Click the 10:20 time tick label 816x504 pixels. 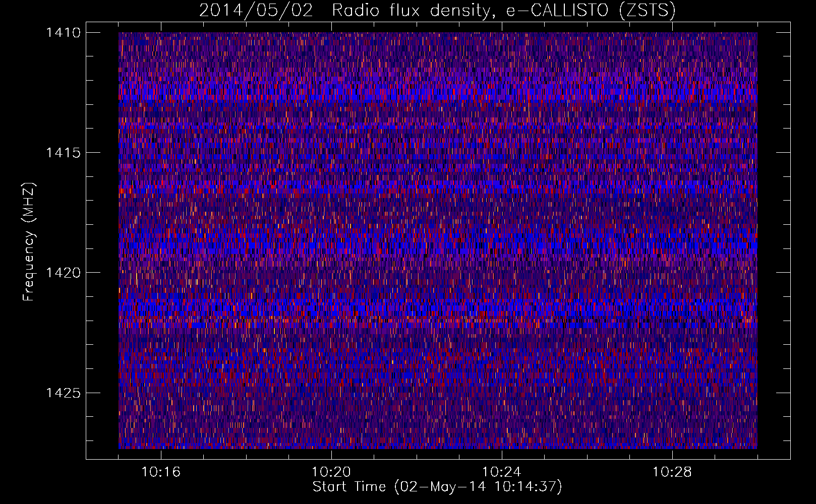[x=331, y=472]
